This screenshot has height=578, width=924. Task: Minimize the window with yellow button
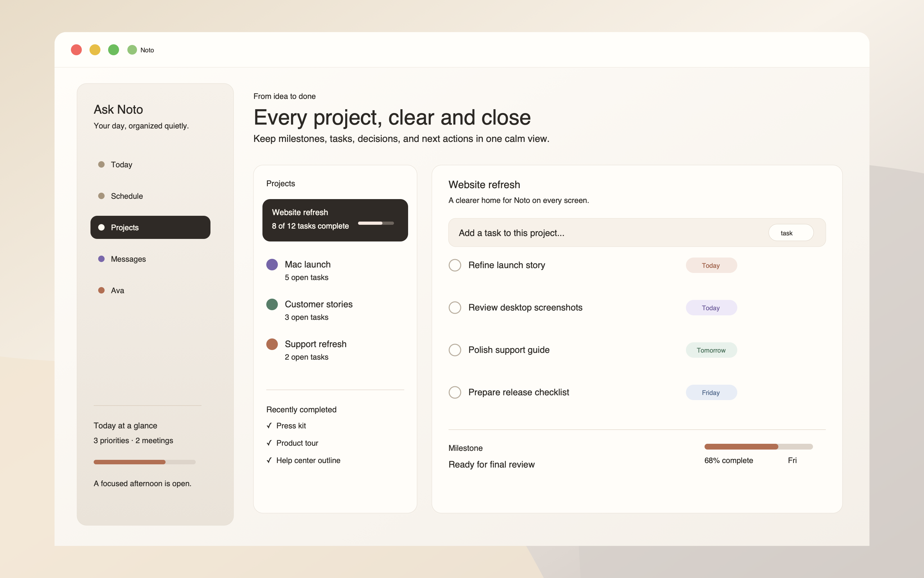95,50
